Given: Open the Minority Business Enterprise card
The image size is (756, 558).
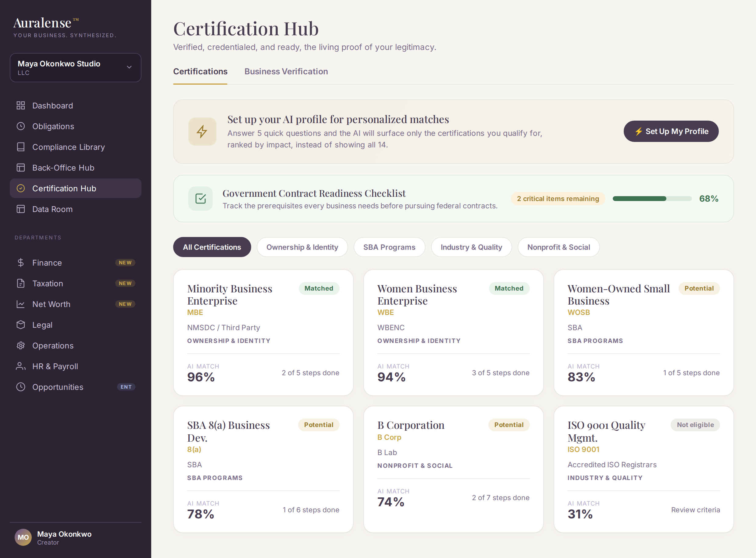Looking at the screenshot, I should coord(263,332).
